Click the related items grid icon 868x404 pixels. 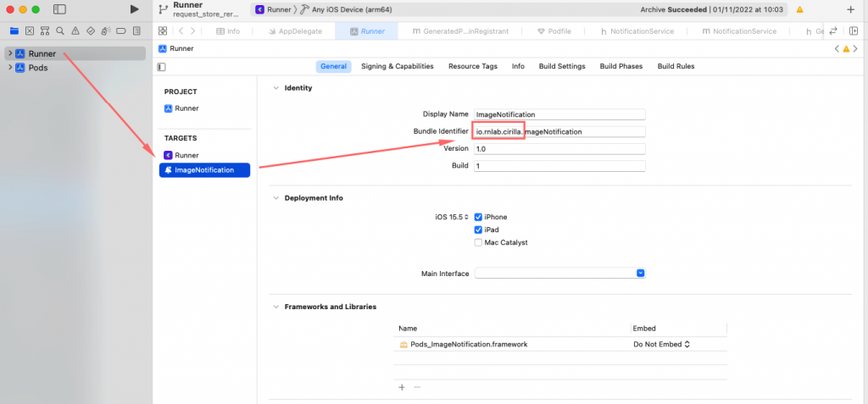click(x=163, y=31)
